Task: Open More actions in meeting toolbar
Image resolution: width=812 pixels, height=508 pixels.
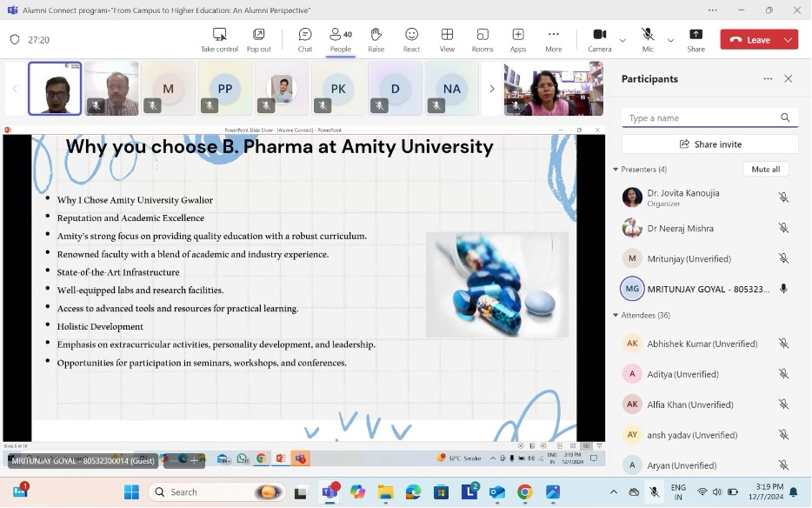Action: pyautogui.click(x=554, y=40)
